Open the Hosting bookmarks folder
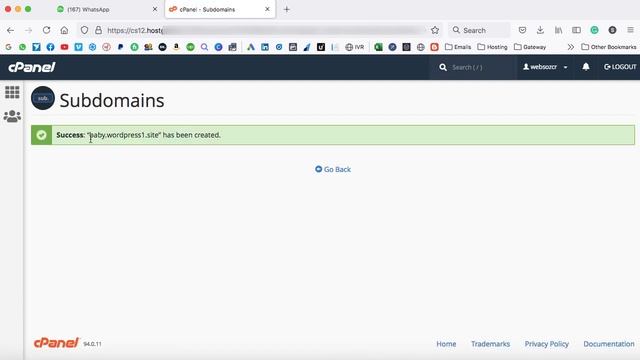Image resolution: width=640 pixels, height=360 pixels. [492, 47]
